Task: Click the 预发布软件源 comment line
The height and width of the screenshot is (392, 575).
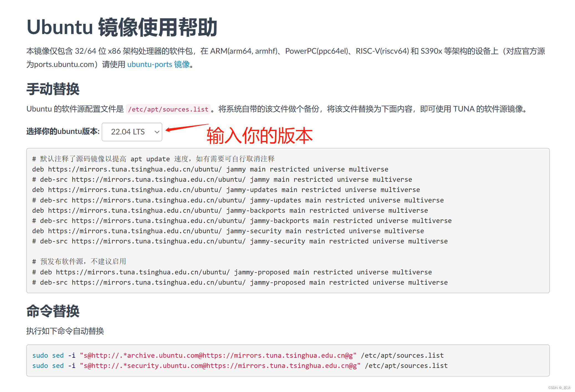Action: [x=79, y=262]
